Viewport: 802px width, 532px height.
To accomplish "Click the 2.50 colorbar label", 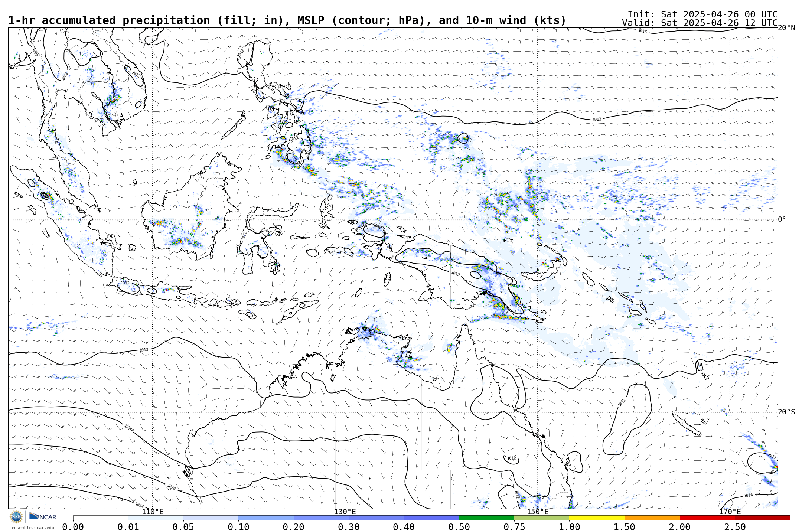I will (x=735, y=527).
